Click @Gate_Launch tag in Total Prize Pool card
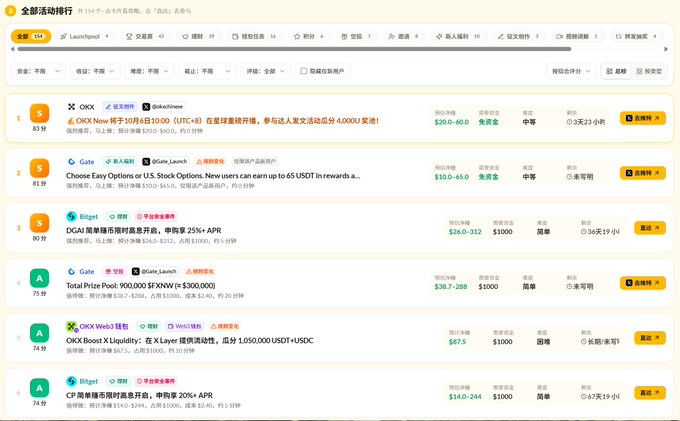This screenshot has width=680, height=421. (155, 271)
